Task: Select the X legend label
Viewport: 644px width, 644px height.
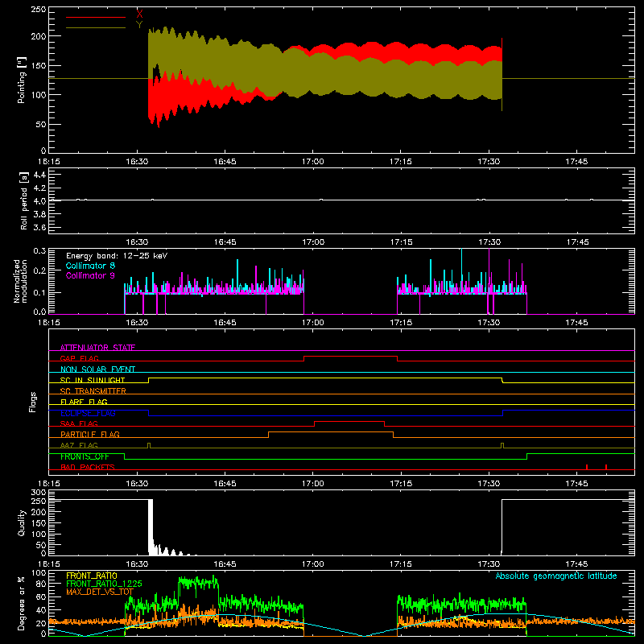Action: (139, 14)
